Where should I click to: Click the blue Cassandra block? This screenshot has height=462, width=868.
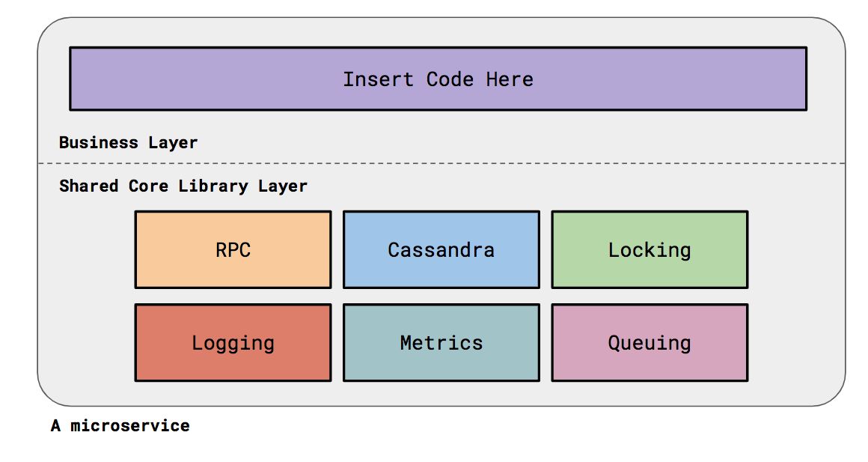(441, 250)
